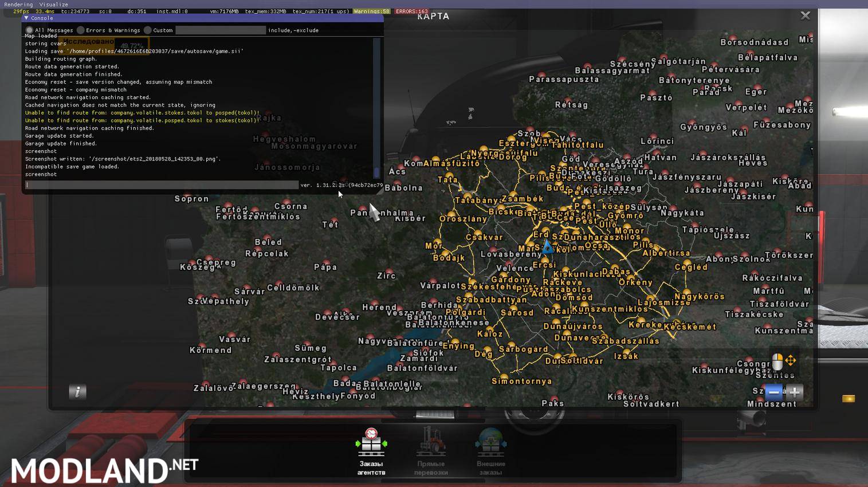The height and width of the screenshot is (487, 868).
Task: Click the КАРТА window title
Action: (x=434, y=16)
